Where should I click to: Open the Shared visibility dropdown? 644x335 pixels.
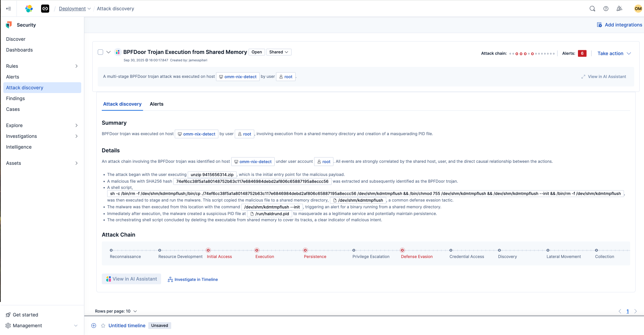click(x=278, y=52)
